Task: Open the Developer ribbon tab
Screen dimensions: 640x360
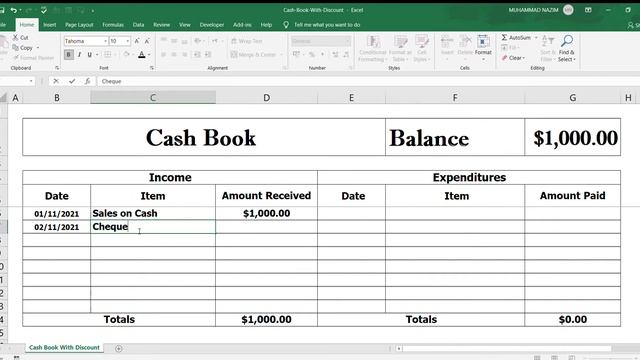Action: [212, 25]
